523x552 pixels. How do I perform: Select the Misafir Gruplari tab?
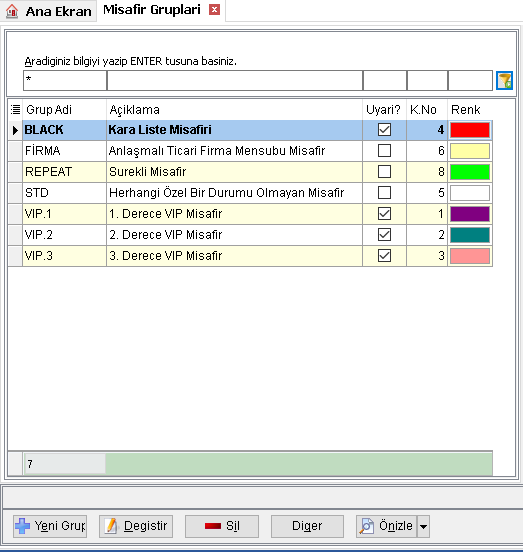pyautogui.click(x=152, y=10)
